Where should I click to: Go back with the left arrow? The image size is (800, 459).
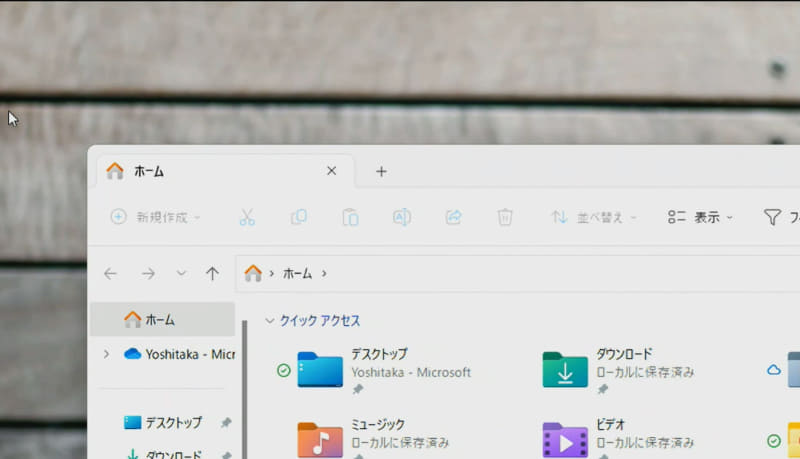pos(110,274)
